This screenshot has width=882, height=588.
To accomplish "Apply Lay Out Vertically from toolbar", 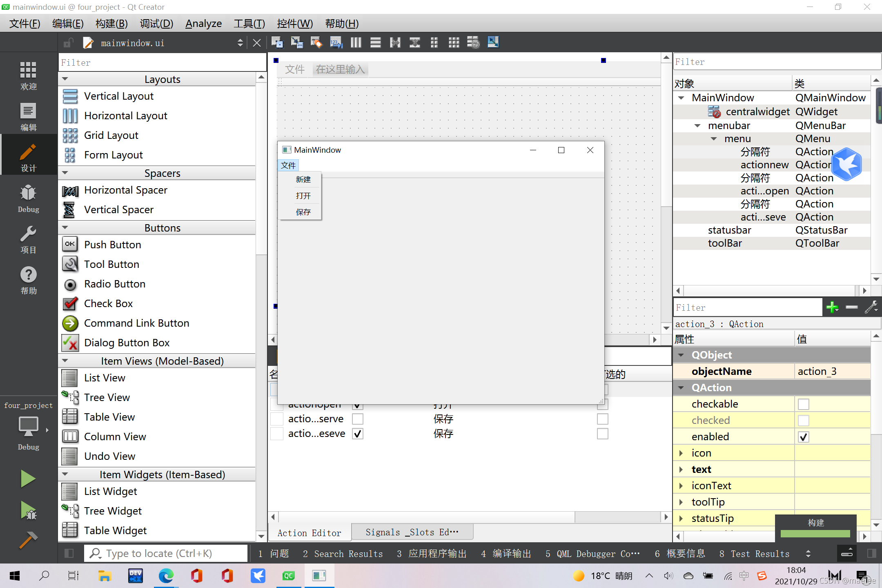I will (x=375, y=42).
